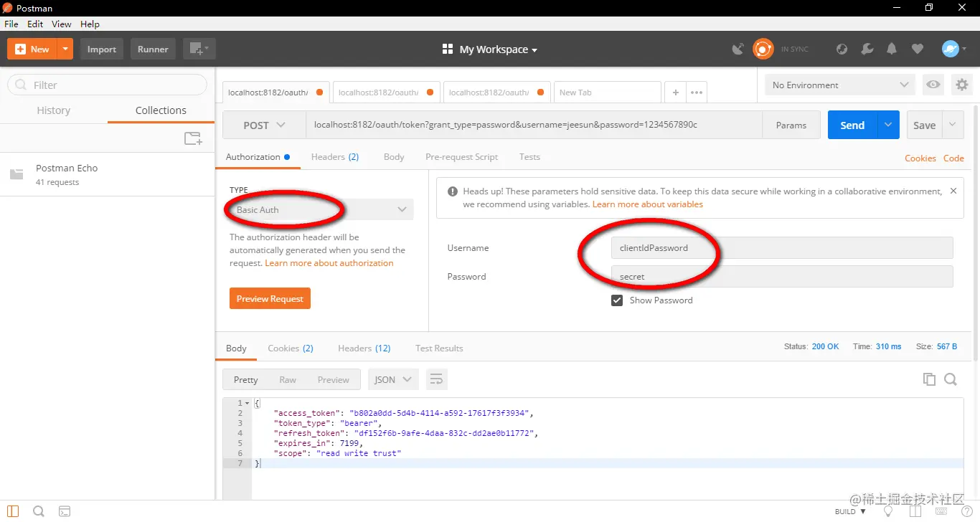Viewport: 980px width, 522px height.
Task: Open the request Tests tab
Action: pos(529,156)
